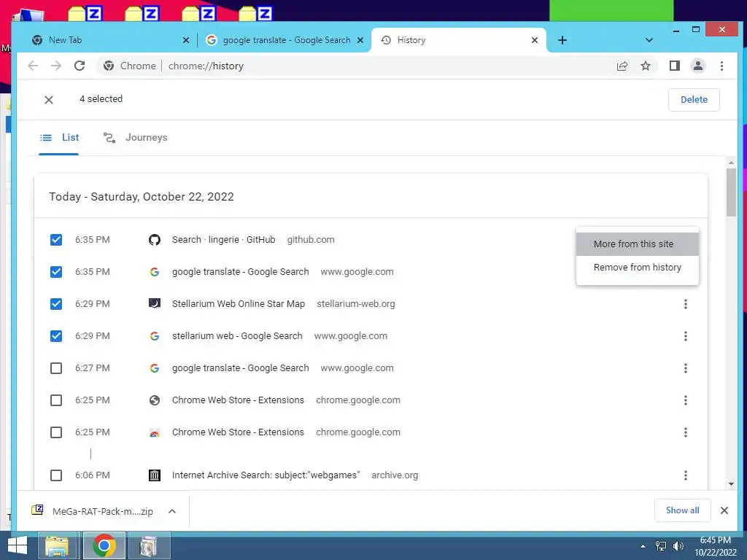Click the scrollbar down arrow
This screenshot has width=747, height=560.
(x=731, y=484)
